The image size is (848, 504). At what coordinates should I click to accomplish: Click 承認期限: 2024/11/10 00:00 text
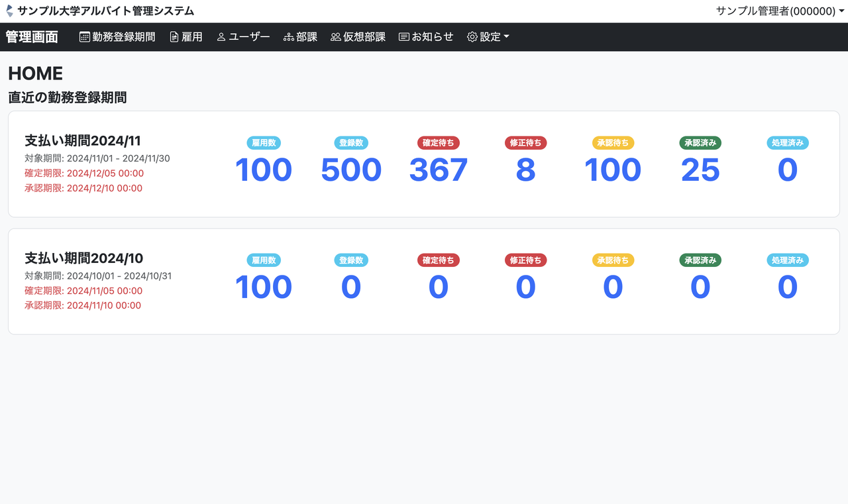coord(83,305)
